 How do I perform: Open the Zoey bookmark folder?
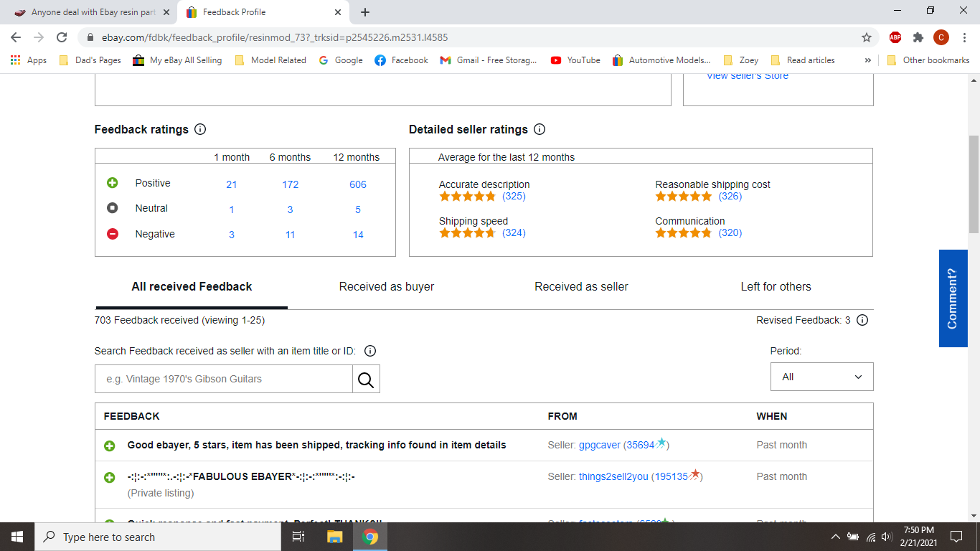741,60
